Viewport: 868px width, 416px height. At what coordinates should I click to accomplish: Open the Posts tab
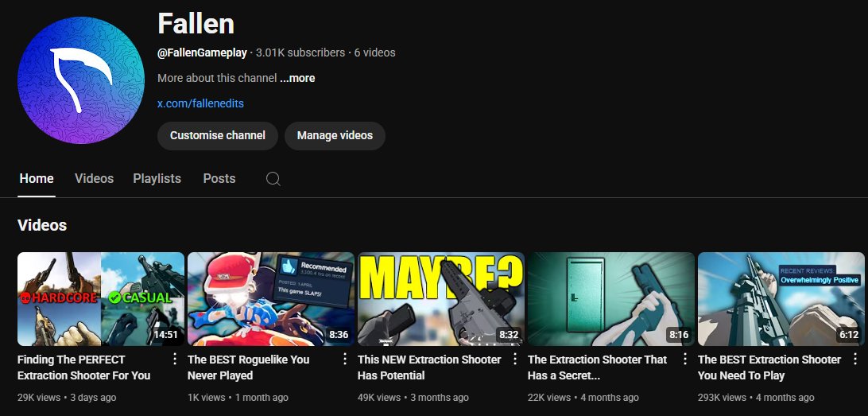click(219, 178)
